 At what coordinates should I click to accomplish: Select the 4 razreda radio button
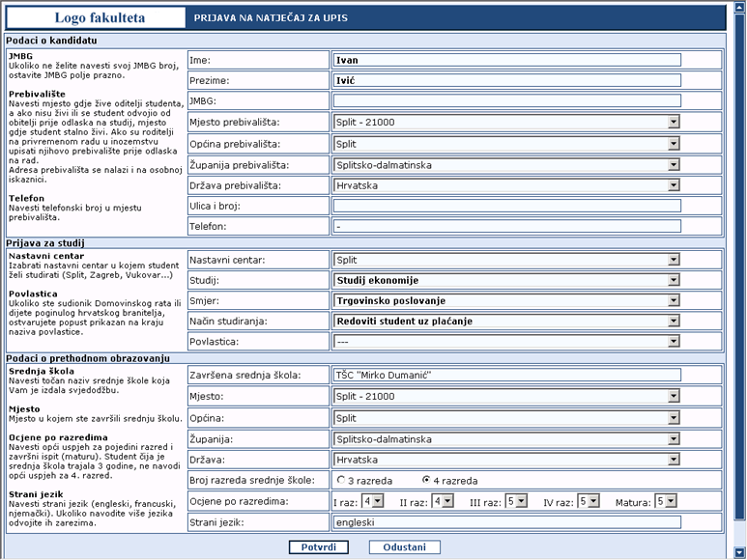[425, 480]
